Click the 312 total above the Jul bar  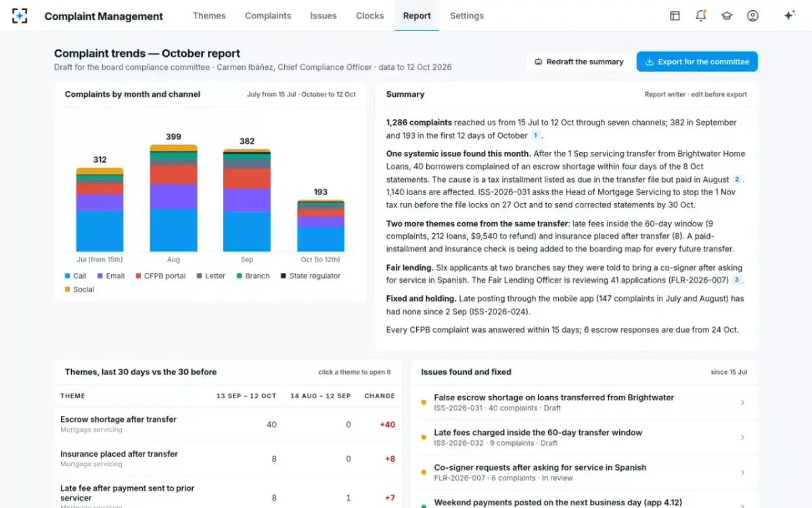pyautogui.click(x=99, y=160)
